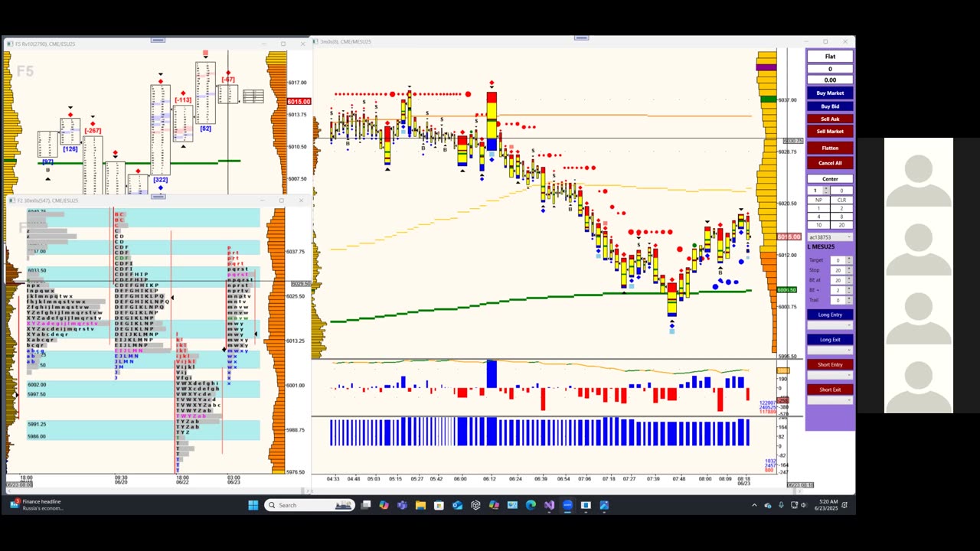Select the bottom participant avatar thumbnail
This screenshot has height=551, width=980.
point(919,386)
